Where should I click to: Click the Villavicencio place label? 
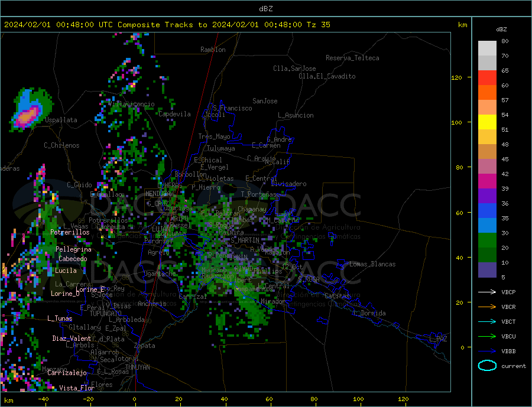132,104
